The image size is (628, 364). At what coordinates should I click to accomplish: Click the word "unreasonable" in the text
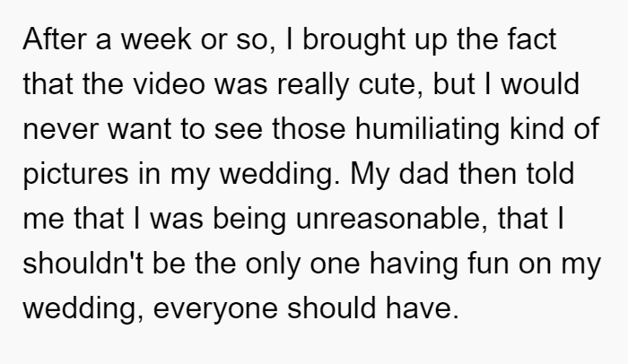(x=388, y=219)
